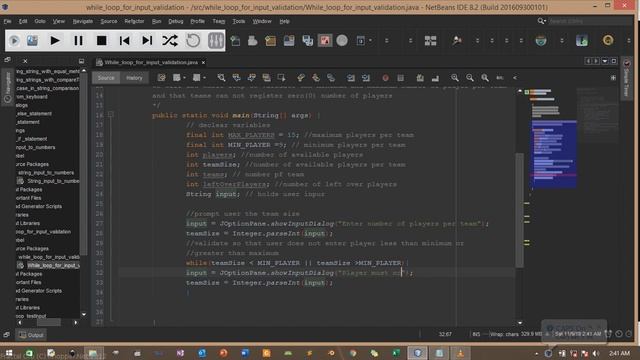Open the Help menu
This screenshot has width=640, height=360.
(284, 21)
